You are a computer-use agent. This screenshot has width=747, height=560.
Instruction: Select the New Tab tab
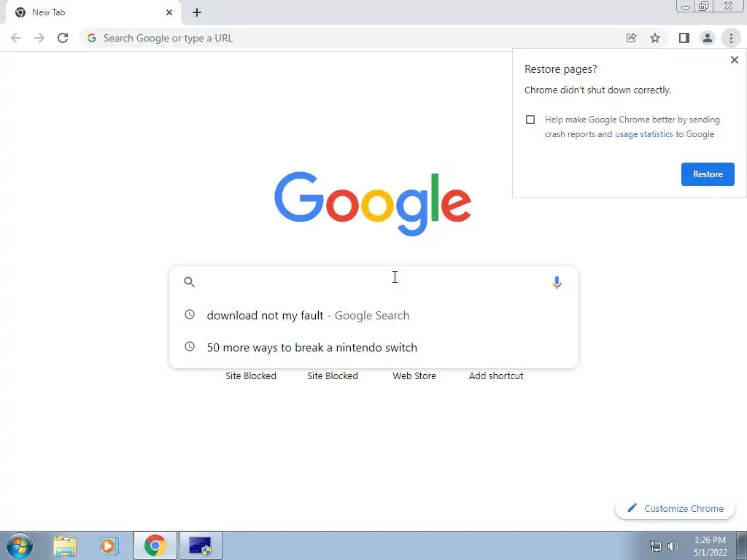point(93,12)
